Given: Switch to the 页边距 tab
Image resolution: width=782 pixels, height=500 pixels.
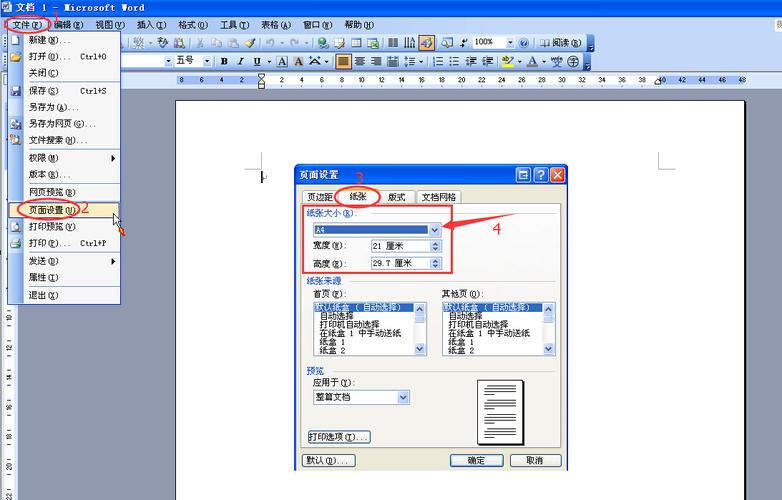Looking at the screenshot, I should click(x=319, y=197).
